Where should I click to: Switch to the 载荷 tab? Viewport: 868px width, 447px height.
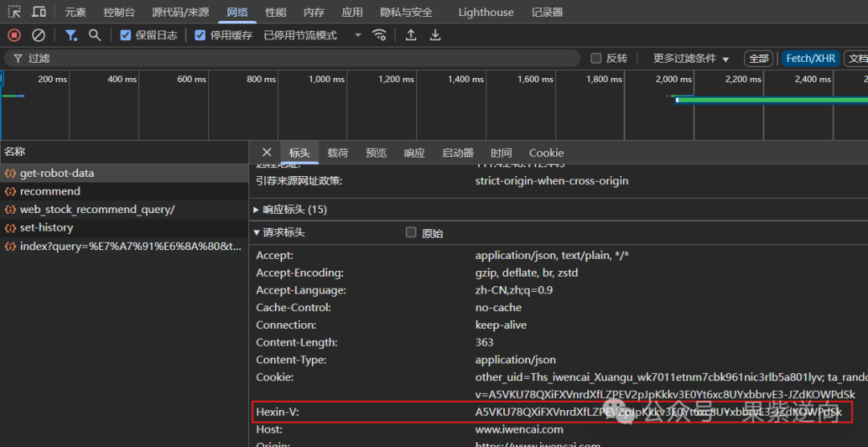[338, 153]
